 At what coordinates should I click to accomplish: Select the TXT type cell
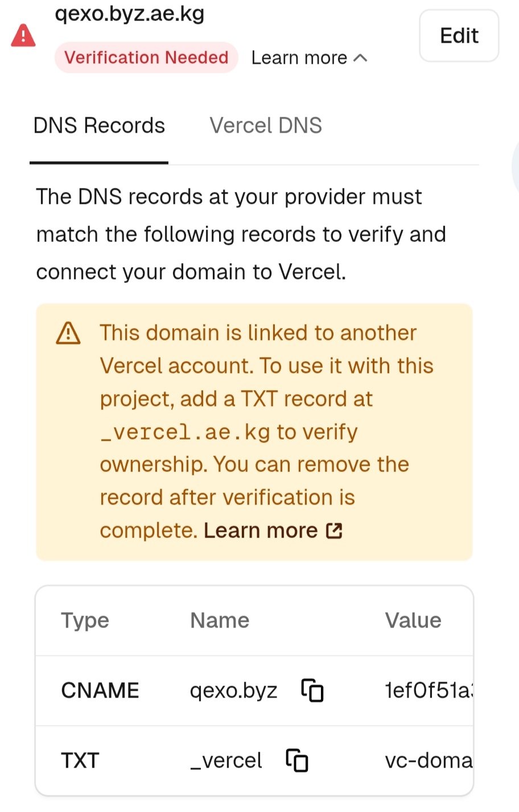tap(80, 760)
